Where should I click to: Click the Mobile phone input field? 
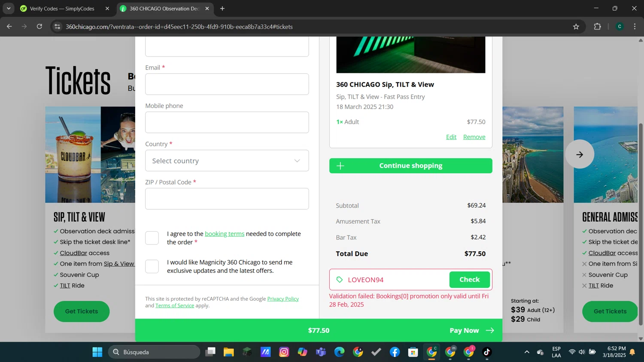click(227, 122)
